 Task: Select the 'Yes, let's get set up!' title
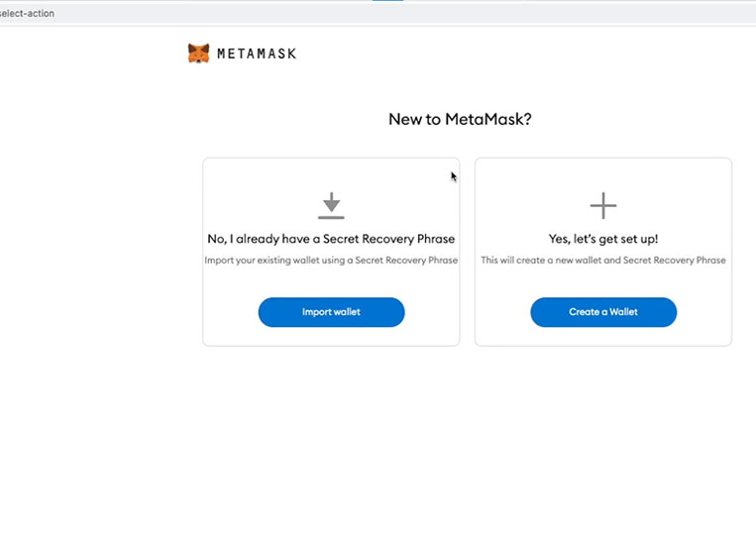tap(603, 239)
